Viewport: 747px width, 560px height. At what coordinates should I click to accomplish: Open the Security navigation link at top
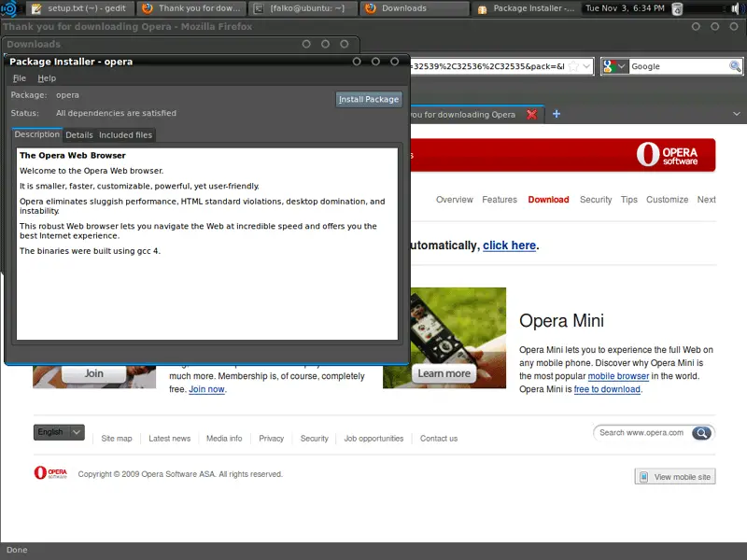point(596,200)
